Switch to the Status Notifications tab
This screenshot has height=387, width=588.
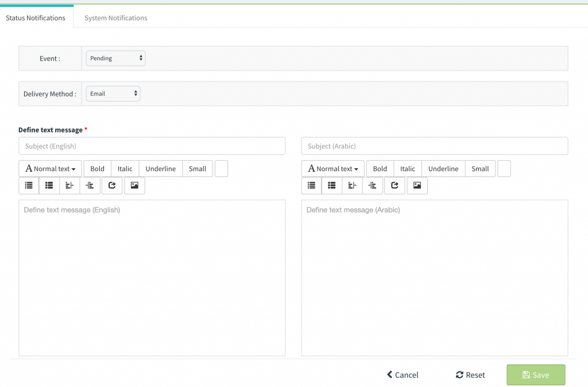click(36, 18)
